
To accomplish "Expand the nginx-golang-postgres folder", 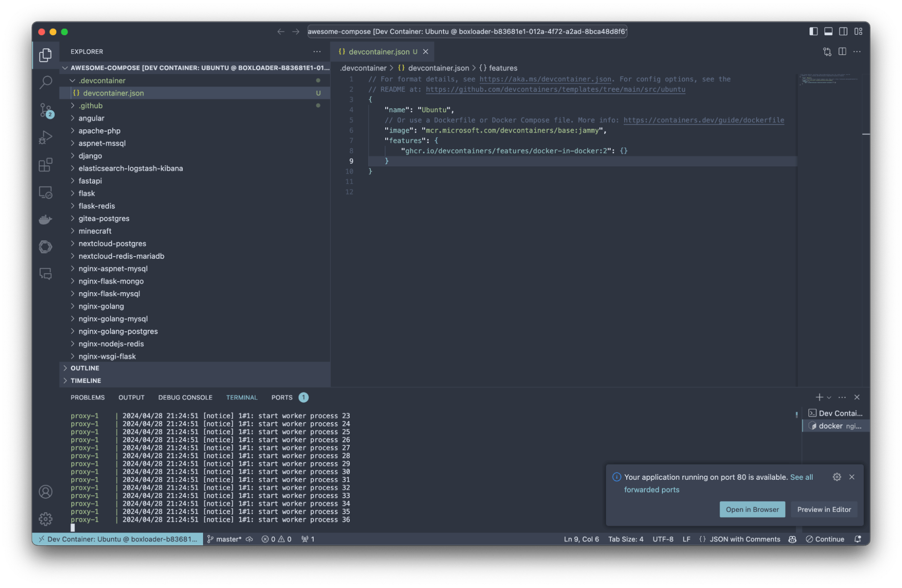I will coord(195,331).
